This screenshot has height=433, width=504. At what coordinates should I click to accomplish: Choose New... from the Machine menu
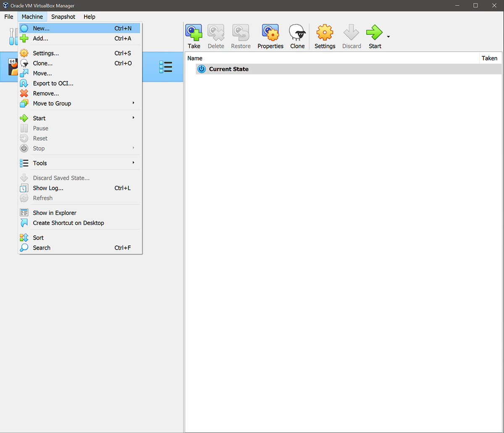point(80,29)
